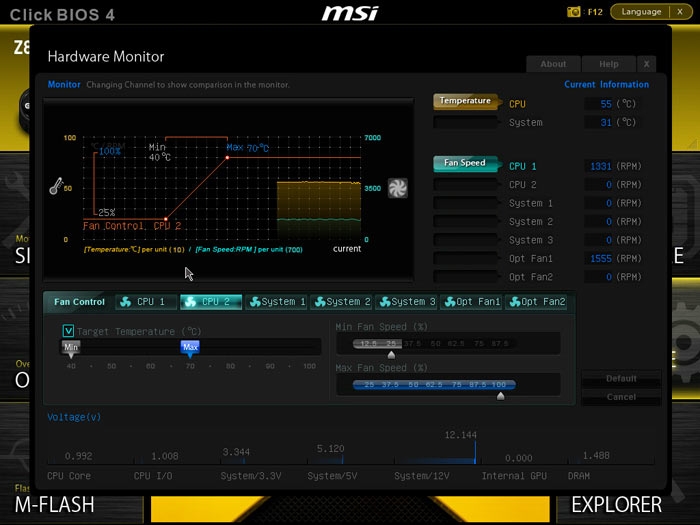Toggle the Temperature monitor channel button
This screenshot has width=700, height=525.
(466, 101)
